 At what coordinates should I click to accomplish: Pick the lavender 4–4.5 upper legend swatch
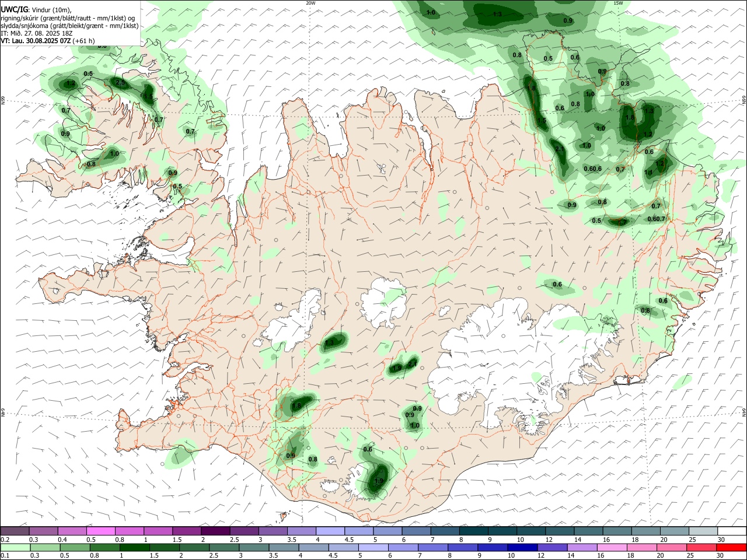(330, 531)
